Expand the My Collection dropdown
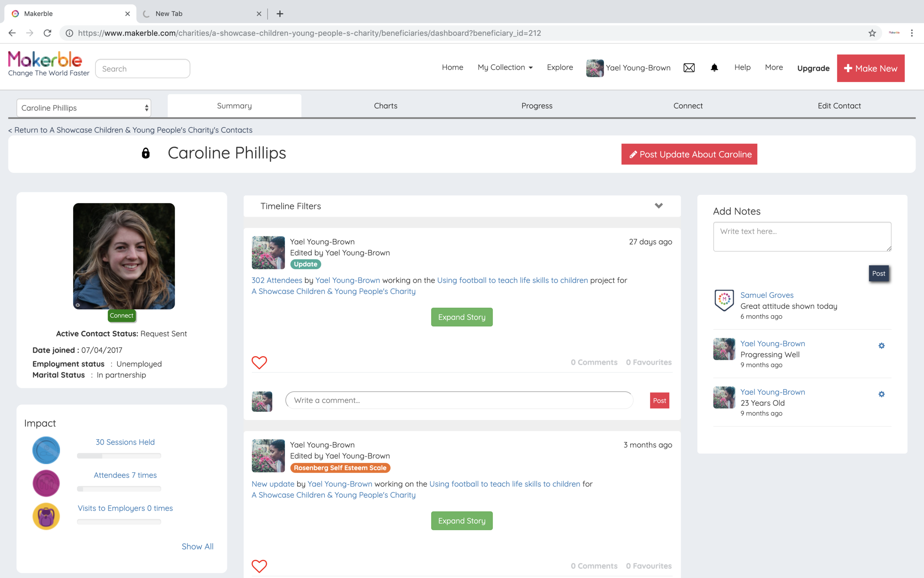 (x=505, y=68)
